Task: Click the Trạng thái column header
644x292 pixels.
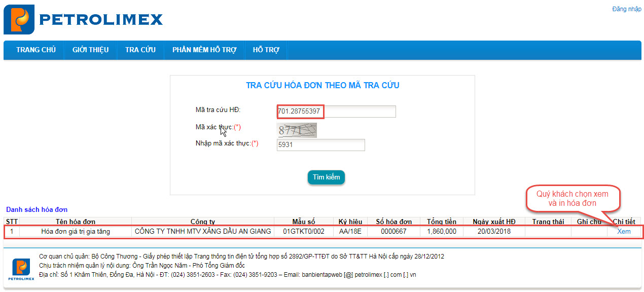Action: coord(548,222)
